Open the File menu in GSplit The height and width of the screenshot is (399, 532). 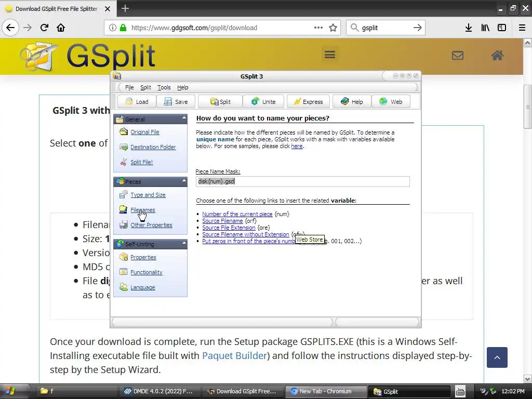(129, 87)
